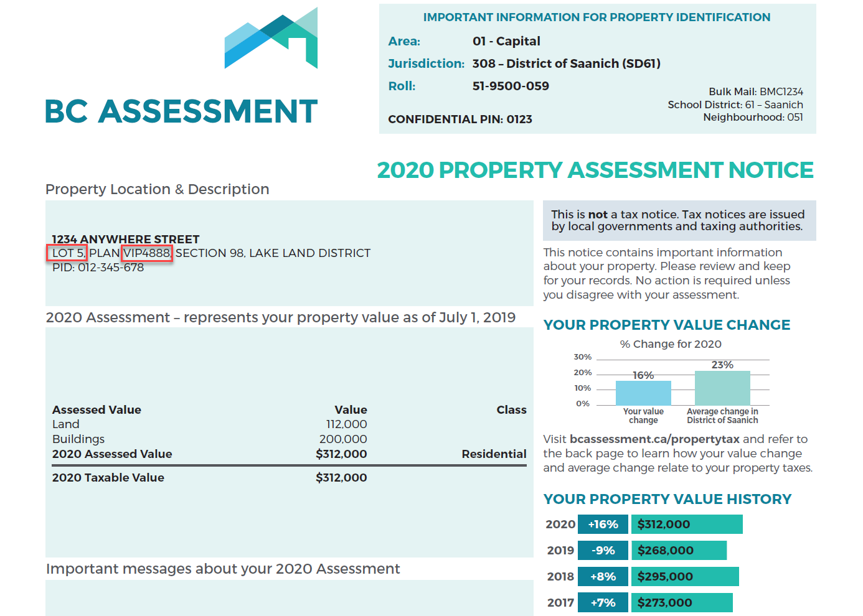Click the Assessed Value column header
This screenshot has width=863, height=616.
[97, 410]
